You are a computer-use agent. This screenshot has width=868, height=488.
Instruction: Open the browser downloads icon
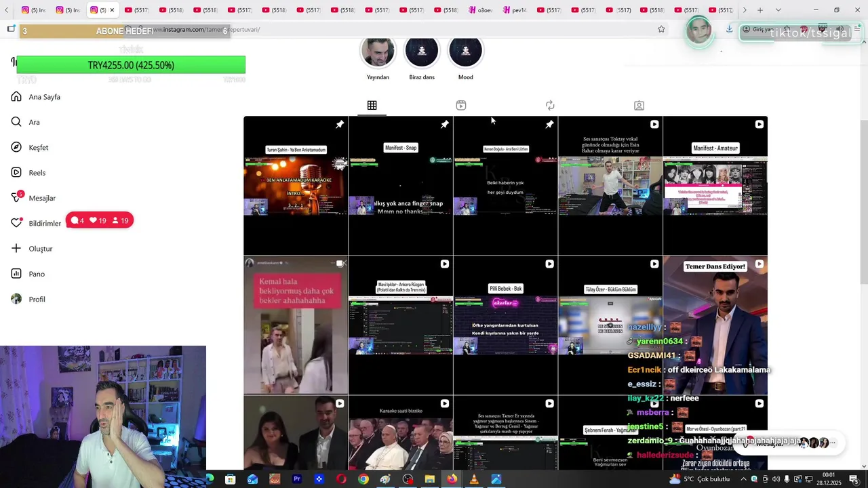coord(729,29)
